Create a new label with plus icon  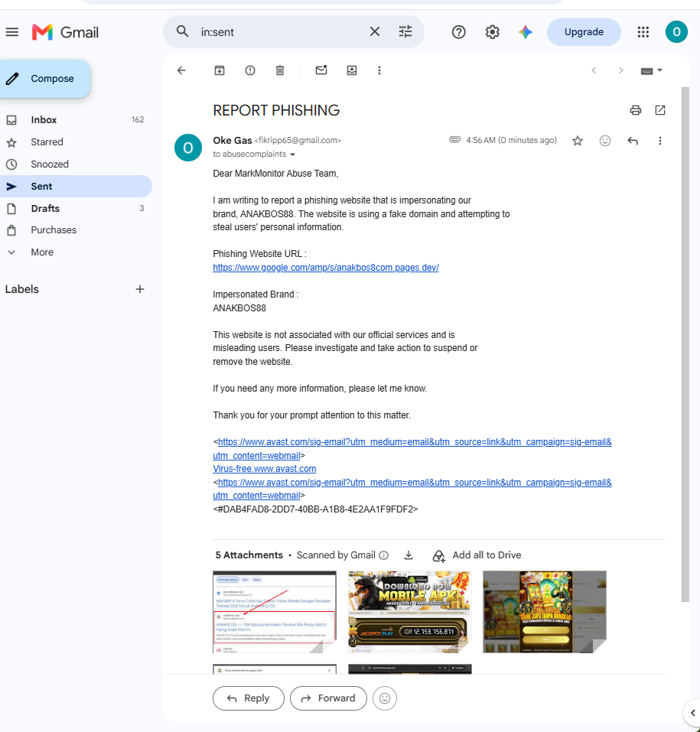(x=140, y=289)
